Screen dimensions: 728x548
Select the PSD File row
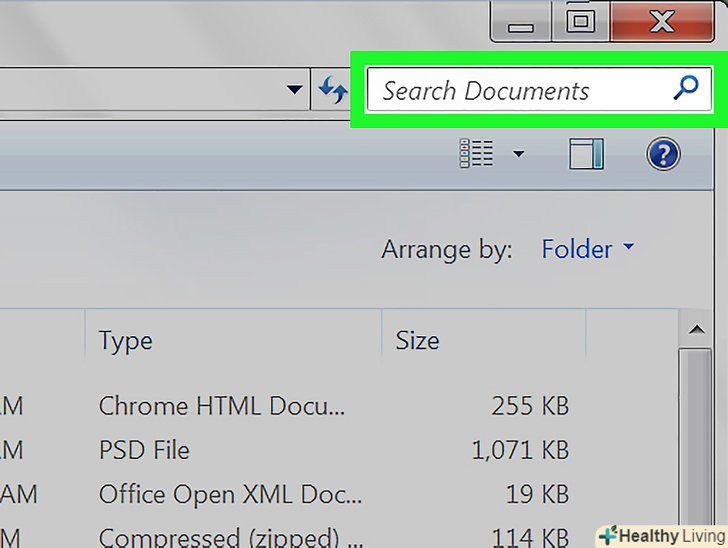click(x=144, y=450)
